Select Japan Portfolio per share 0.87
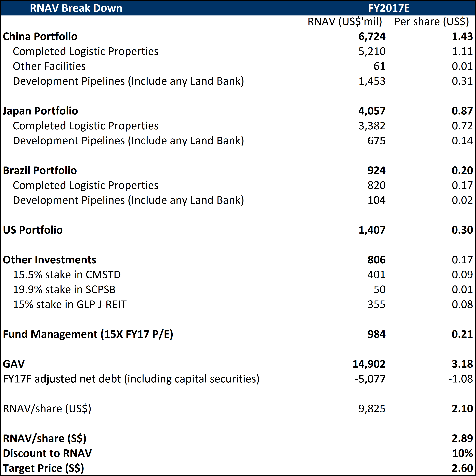476x476 pixels. [462, 111]
